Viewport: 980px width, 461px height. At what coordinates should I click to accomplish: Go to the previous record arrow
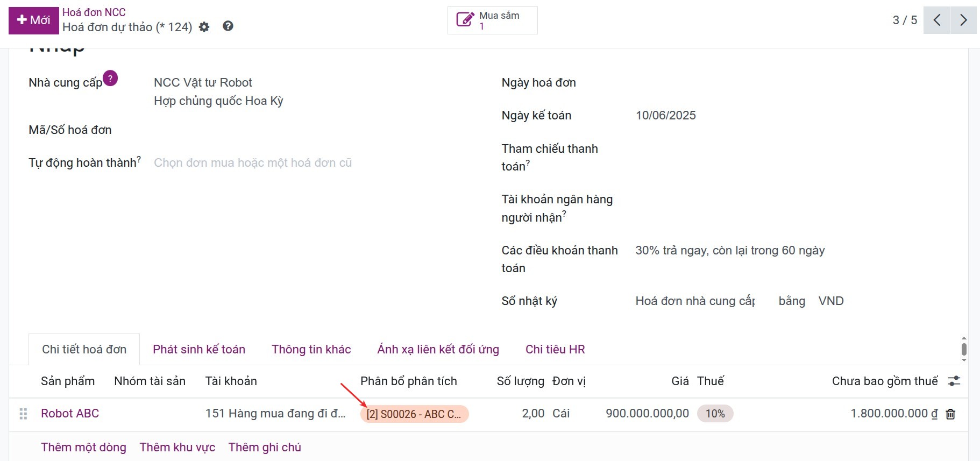click(x=937, y=20)
